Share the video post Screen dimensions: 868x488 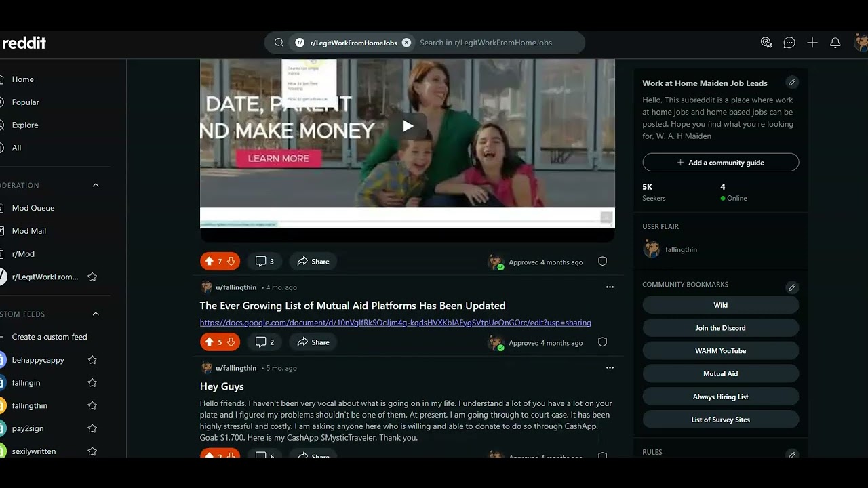(x=313, y=262)
